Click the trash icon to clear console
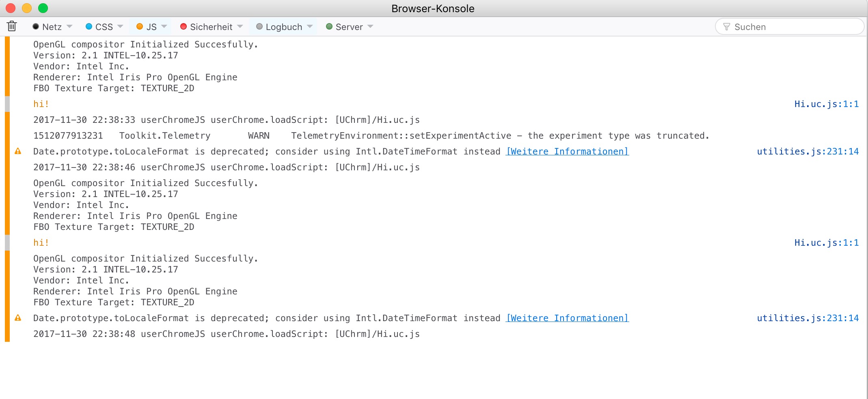868x399 pixels. 12,26
